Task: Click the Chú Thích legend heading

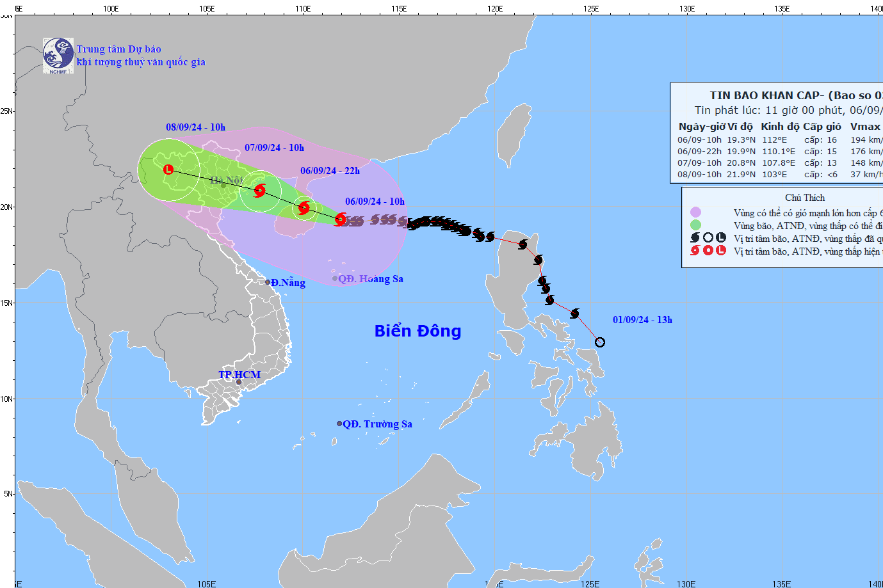Action: [x=805, y=198]
